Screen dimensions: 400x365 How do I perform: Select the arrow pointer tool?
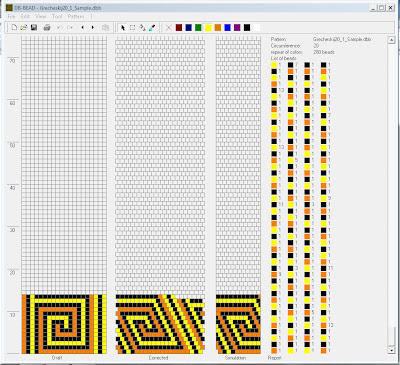[x=122, y=28]
